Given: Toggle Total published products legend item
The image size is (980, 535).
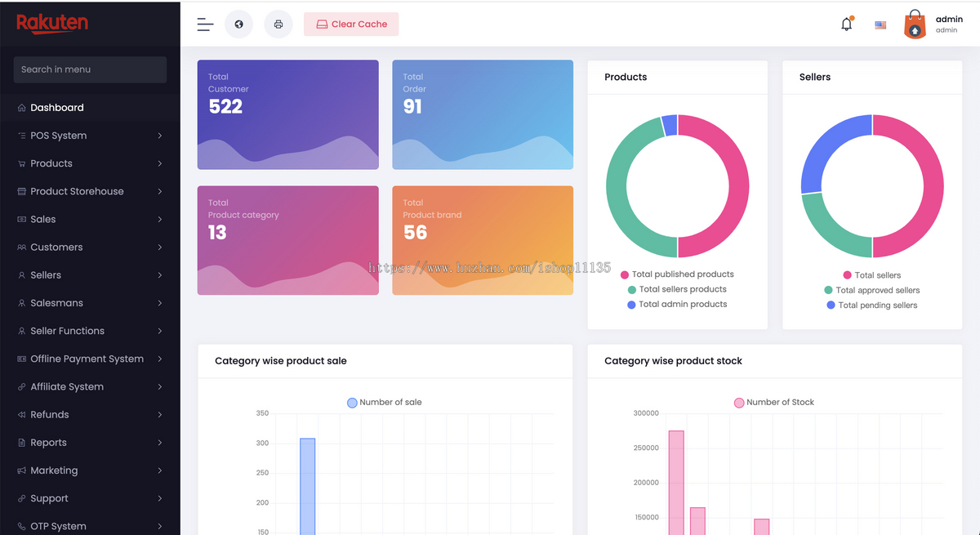Looking at the screenshot, I should pos(677,274).
